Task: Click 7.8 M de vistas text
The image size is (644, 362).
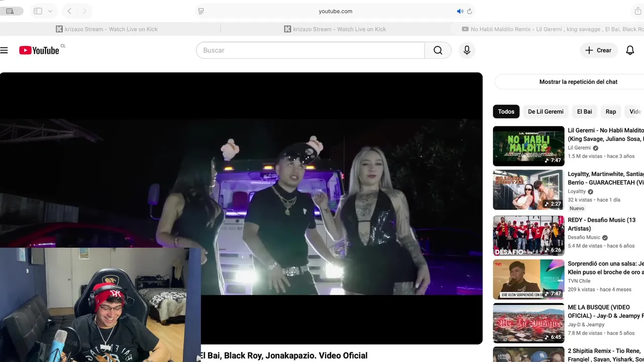Action: (585, 333)
